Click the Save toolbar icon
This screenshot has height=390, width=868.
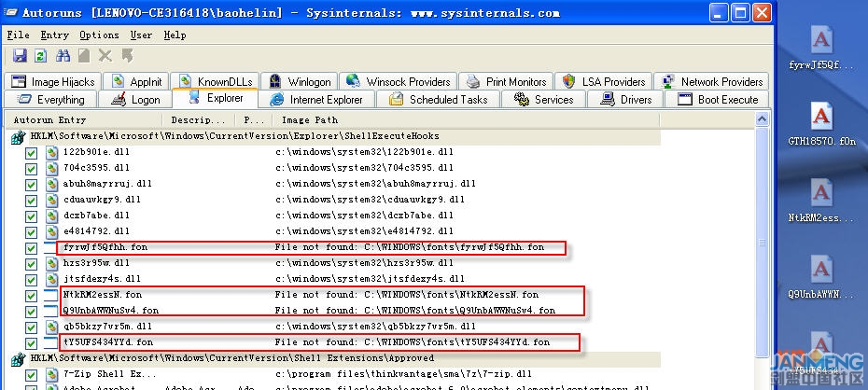click(20, 55)
